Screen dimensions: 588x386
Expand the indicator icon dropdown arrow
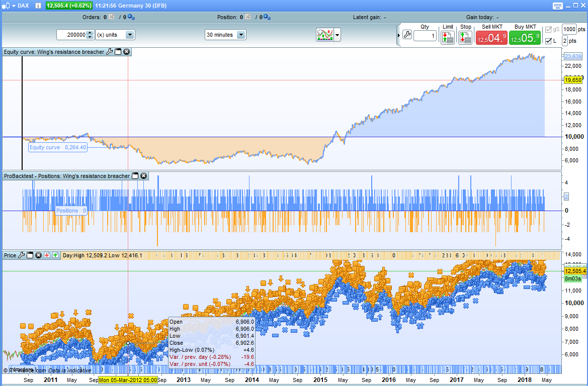(x=338, y=35)
